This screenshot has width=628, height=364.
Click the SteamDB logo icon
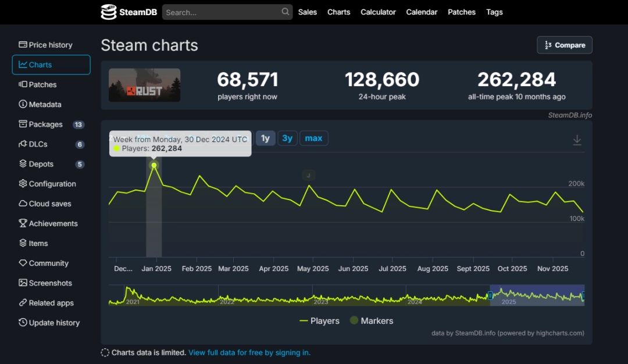coord(109,12)
